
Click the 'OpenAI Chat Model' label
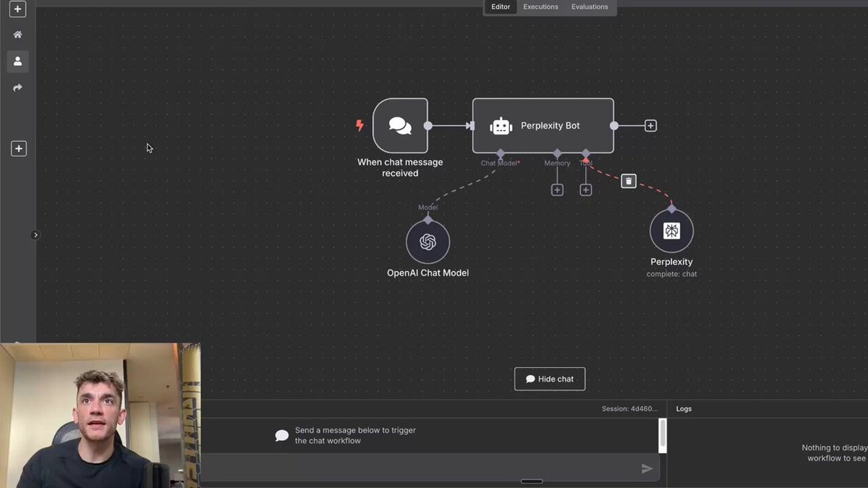427,273
